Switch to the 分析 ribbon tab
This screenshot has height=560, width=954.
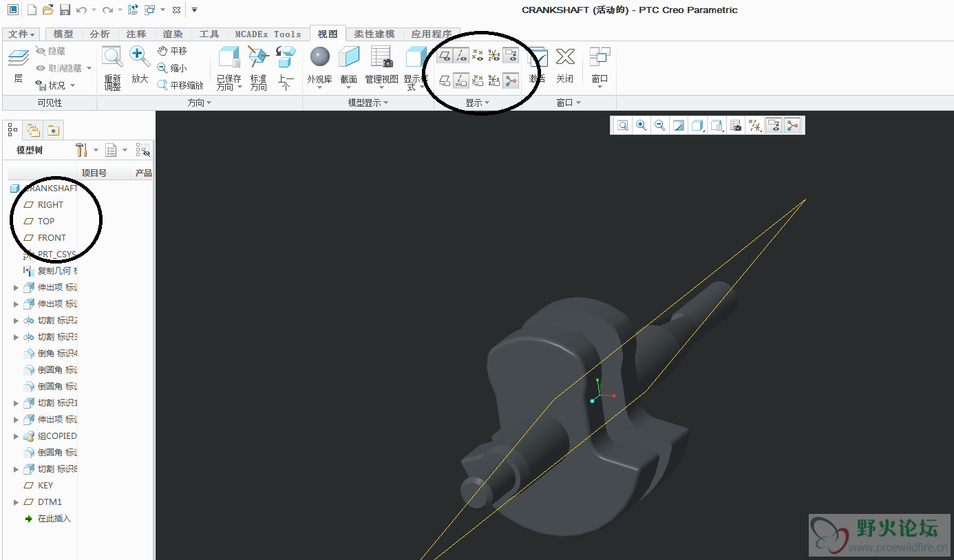click(x=100, y=34)
